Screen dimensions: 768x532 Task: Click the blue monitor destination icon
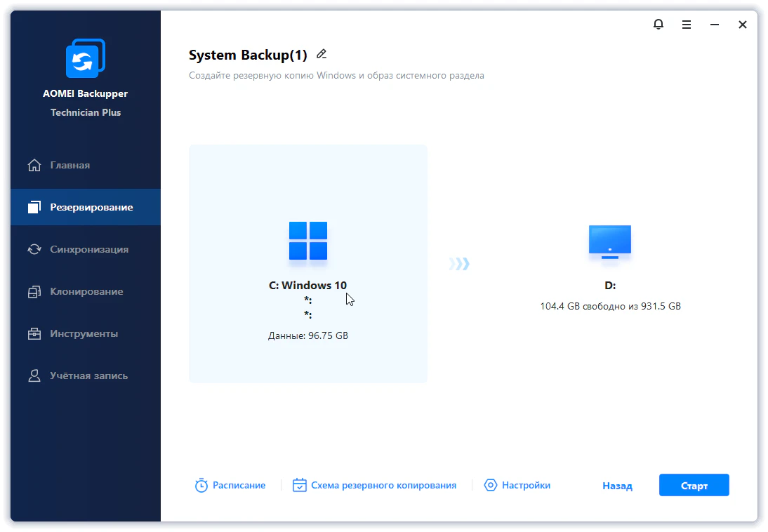pyautogui.click(x=609, y=241)
